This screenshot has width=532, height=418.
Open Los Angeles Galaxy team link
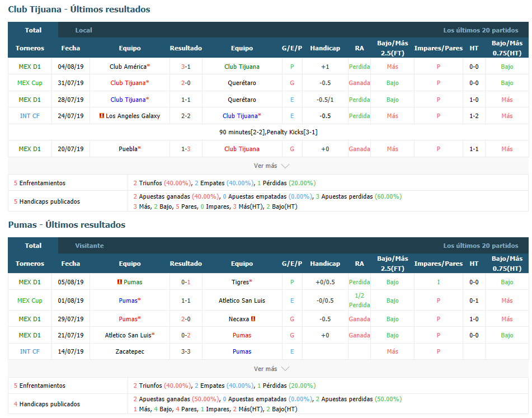click(133, 116)
